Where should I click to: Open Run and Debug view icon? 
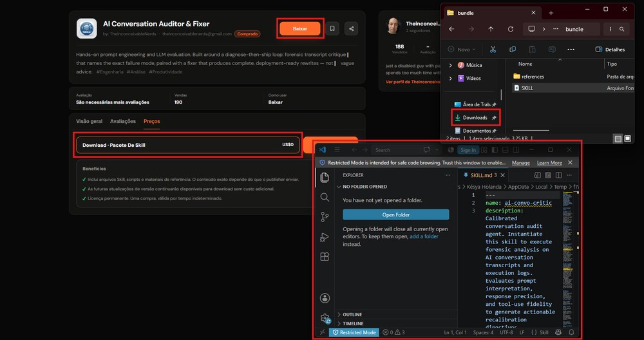tap(325, 238)
